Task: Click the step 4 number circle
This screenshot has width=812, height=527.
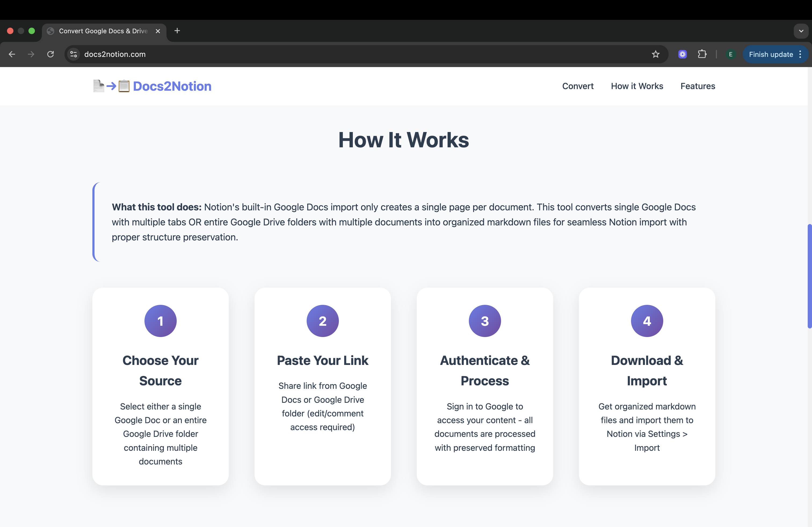Action: pyautogui.click(x=647, y=321)
